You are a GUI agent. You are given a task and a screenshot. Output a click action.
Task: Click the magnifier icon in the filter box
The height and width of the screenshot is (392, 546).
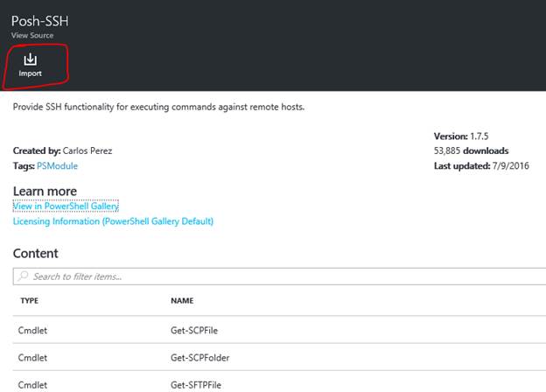tap(22, 276)
